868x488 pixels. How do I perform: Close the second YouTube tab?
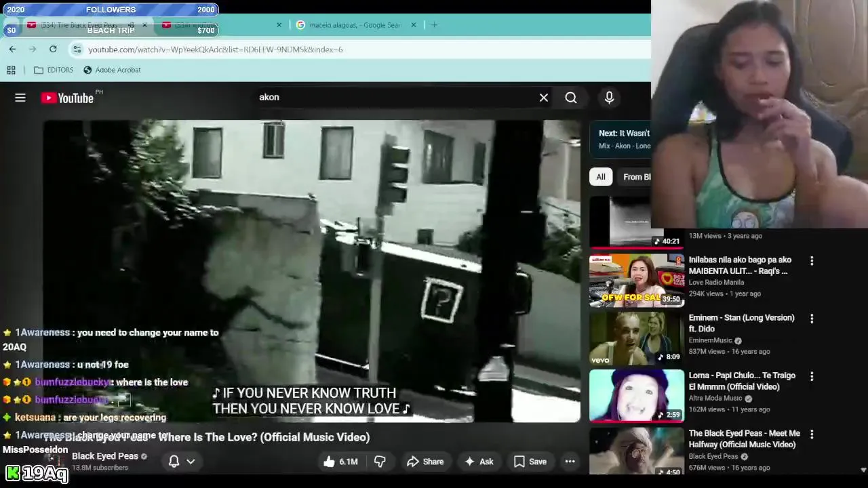pos(279,25)
